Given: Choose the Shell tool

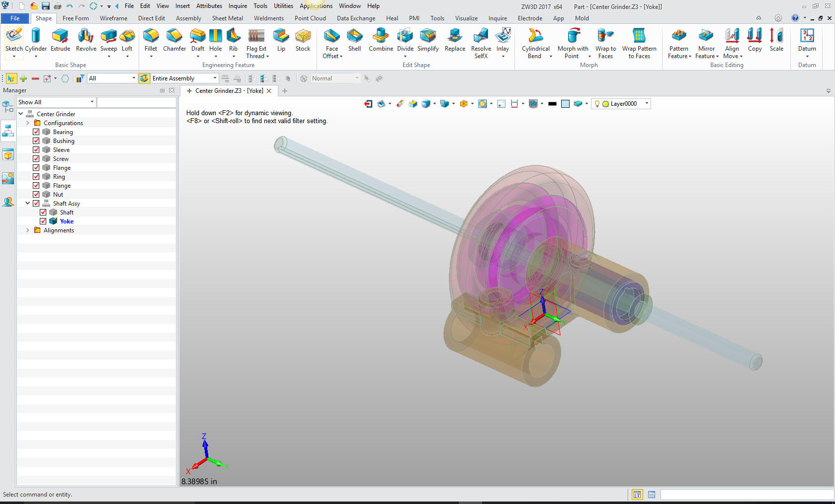Looking at the screenshot, I should [x=354, y=40].
